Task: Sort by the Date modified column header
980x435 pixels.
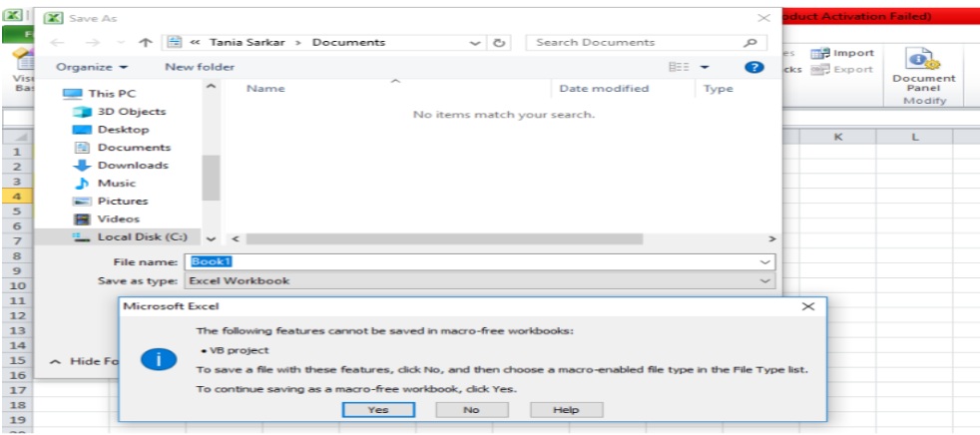Action: tap(604, 89)
